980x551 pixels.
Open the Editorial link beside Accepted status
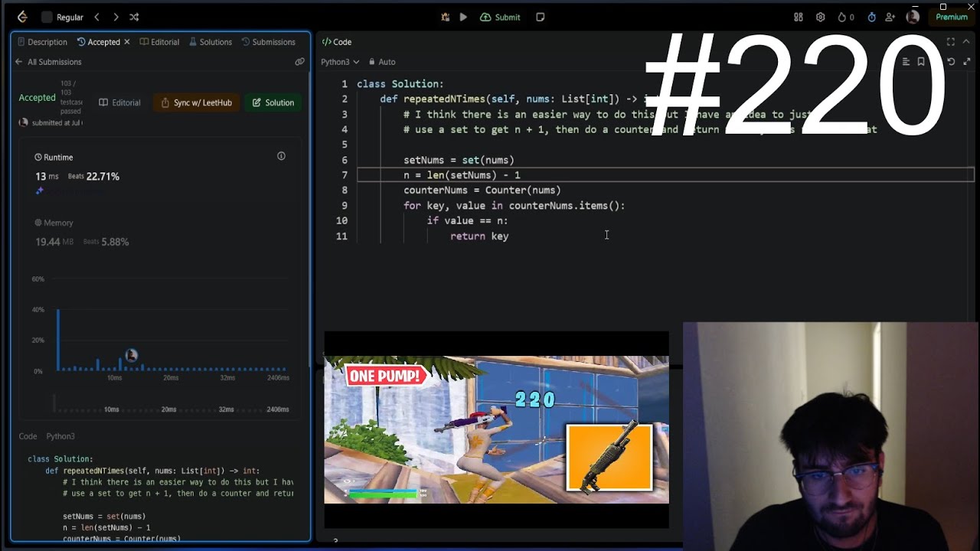pyautogui.click(x=120, y=103)
